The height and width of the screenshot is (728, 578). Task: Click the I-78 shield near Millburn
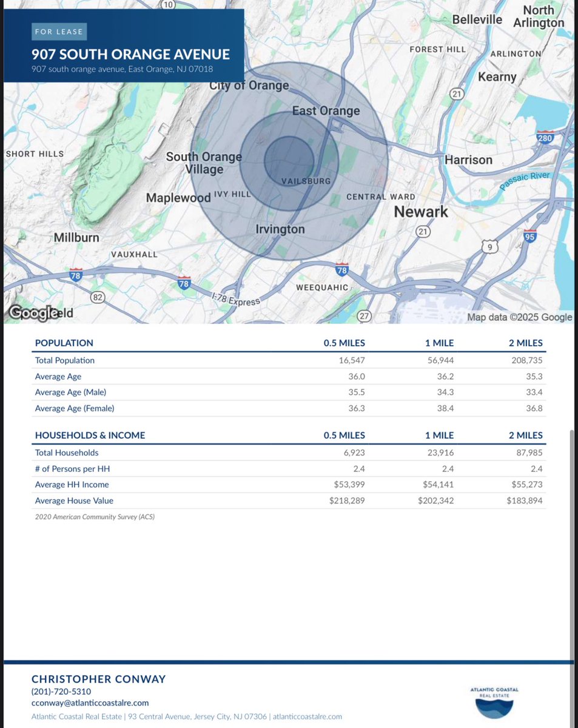click(x=75, y=274)
